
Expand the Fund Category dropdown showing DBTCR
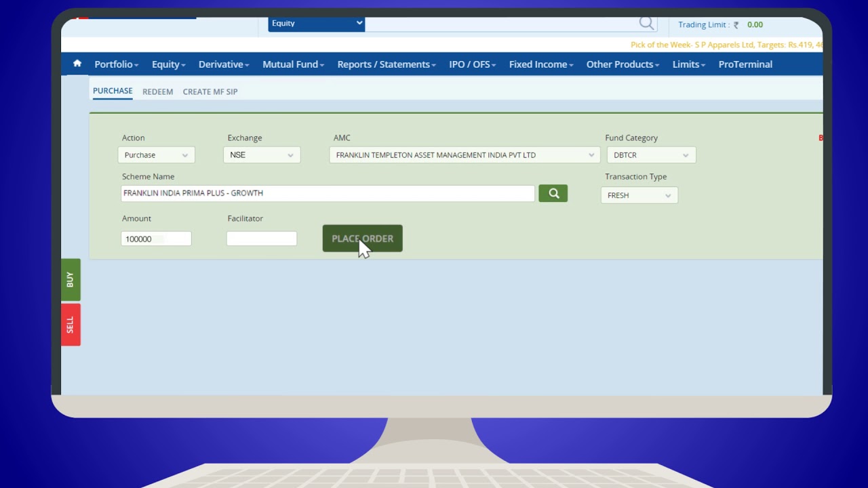coord(651,155)
